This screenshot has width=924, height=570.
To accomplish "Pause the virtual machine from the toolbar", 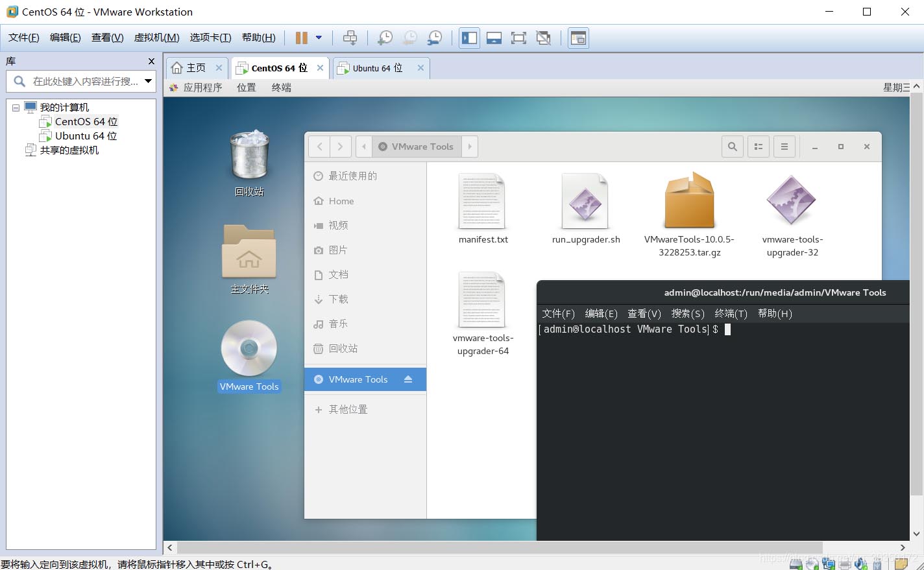I will pos(302,38).
